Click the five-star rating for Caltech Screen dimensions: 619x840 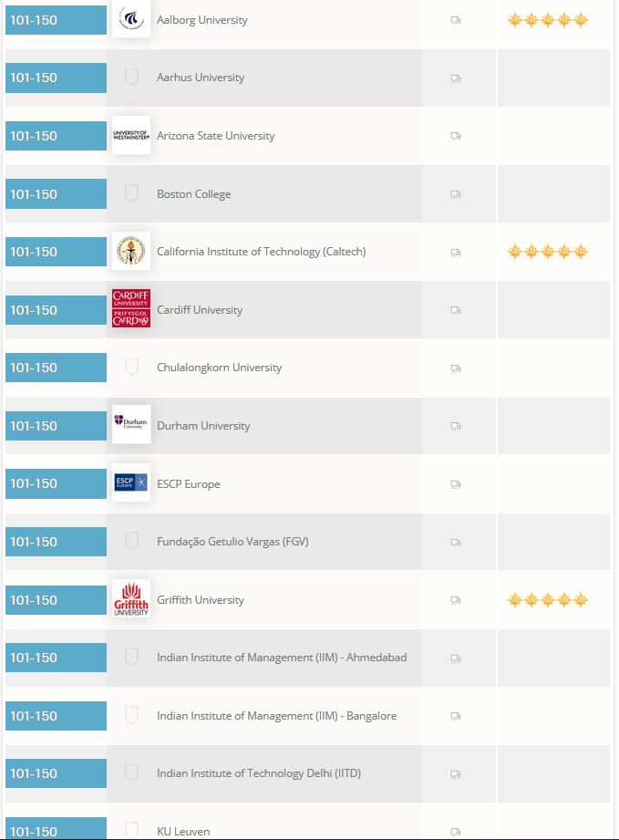pos(548,252)
